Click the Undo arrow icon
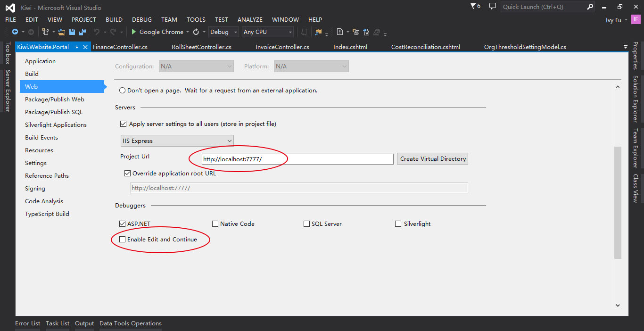 pos(96,32)
